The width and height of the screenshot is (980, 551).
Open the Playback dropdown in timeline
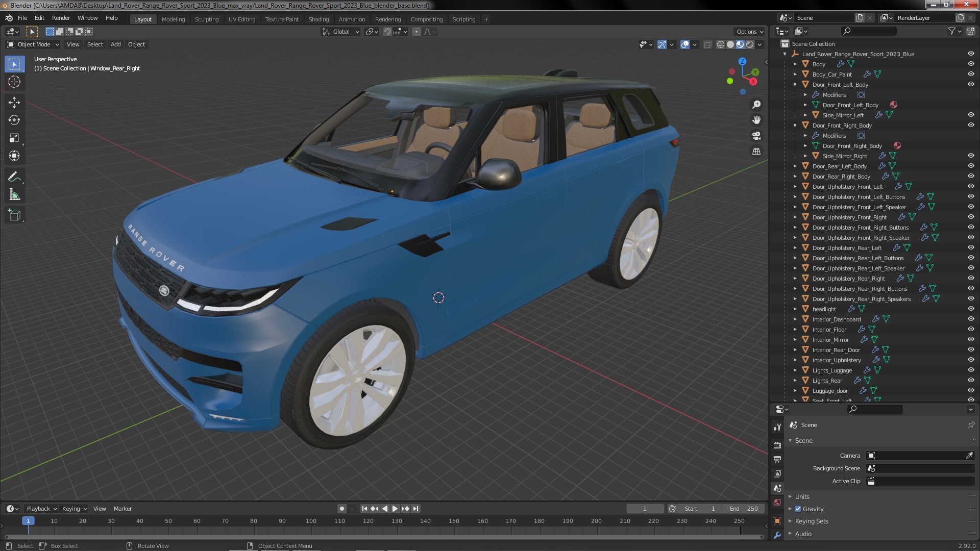click(x=41, y=509)
